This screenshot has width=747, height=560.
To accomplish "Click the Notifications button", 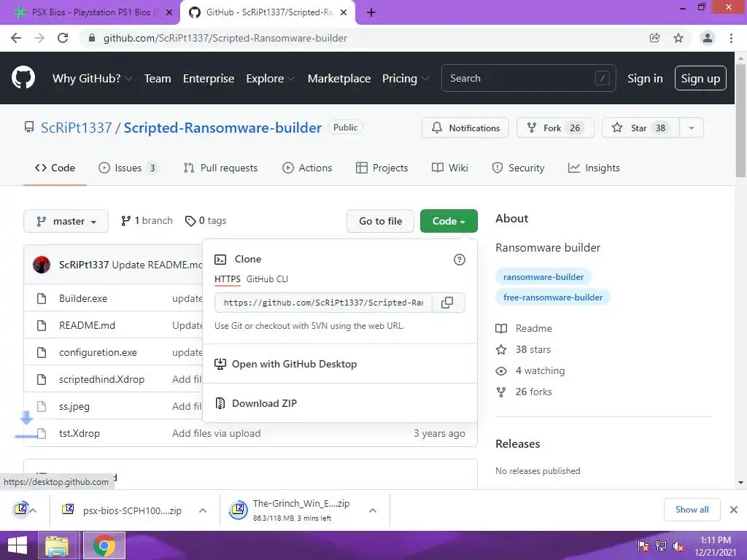I will pos(465,128).
